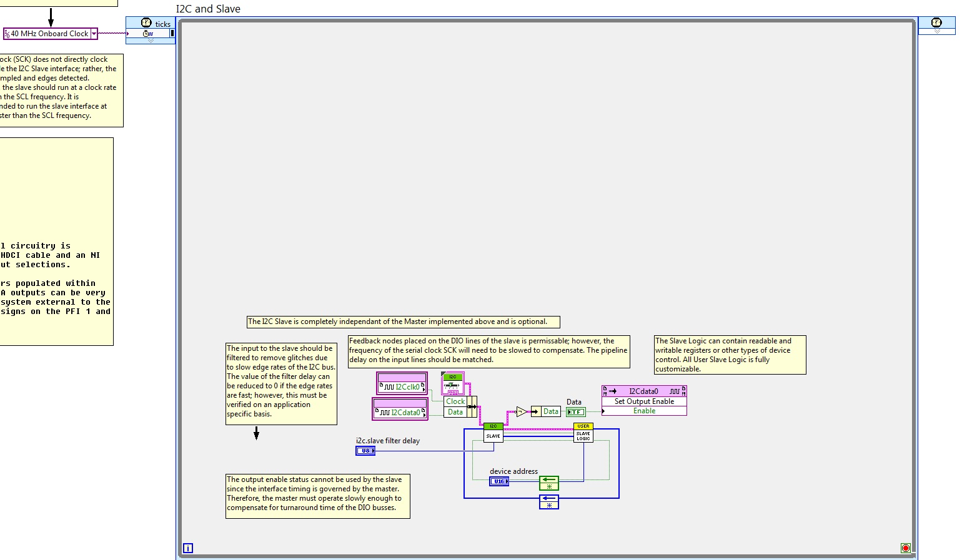Select the HDCI cable note in monospace text

pos(56,242)
